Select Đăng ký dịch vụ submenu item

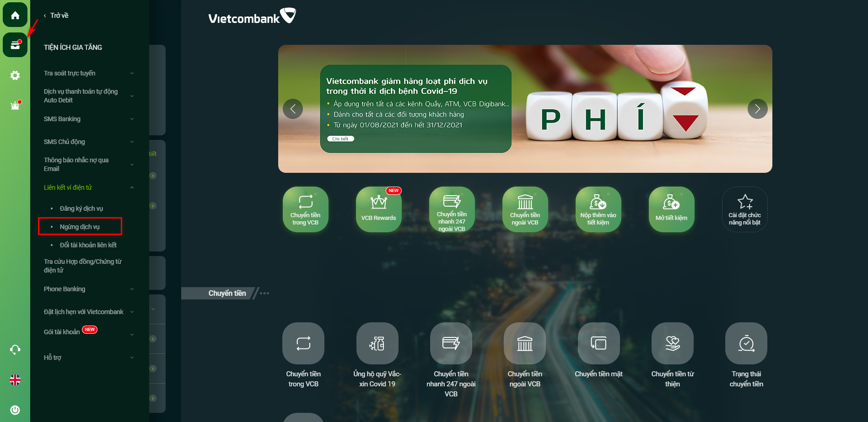tap(81, 208)
